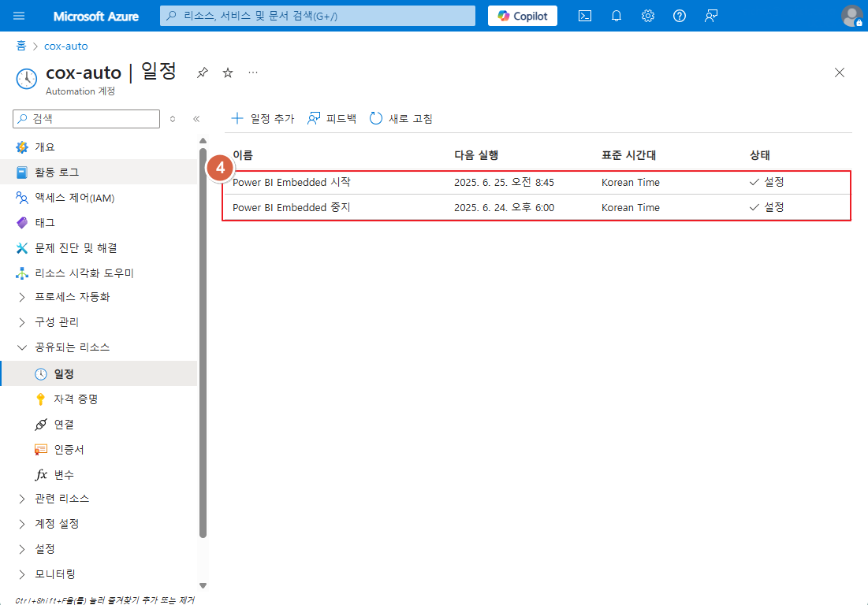Close the cox-auto blade
This screenshot has height=605, width=868.
point(839,72)
